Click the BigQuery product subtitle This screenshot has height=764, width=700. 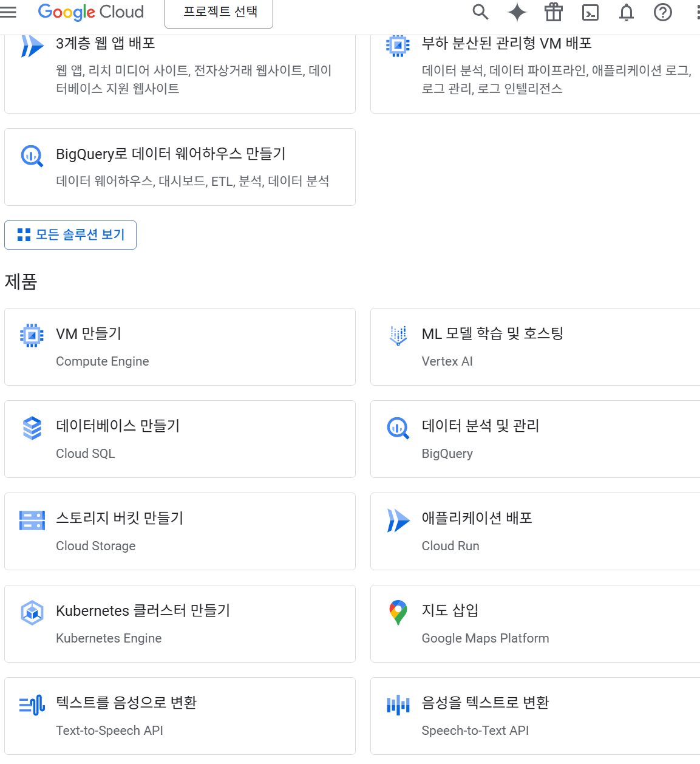click(x=447, y=454)
